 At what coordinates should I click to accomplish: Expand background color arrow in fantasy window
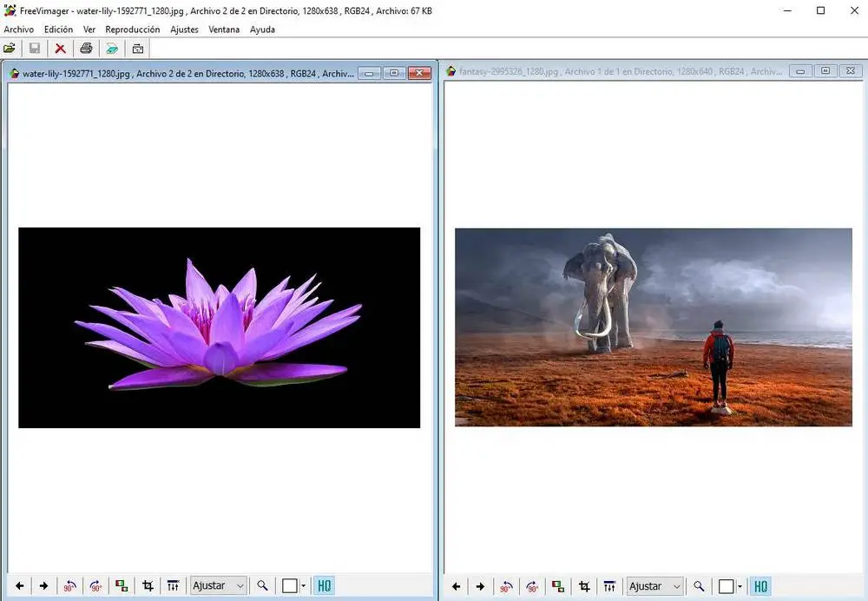click(x=740, y=586)
